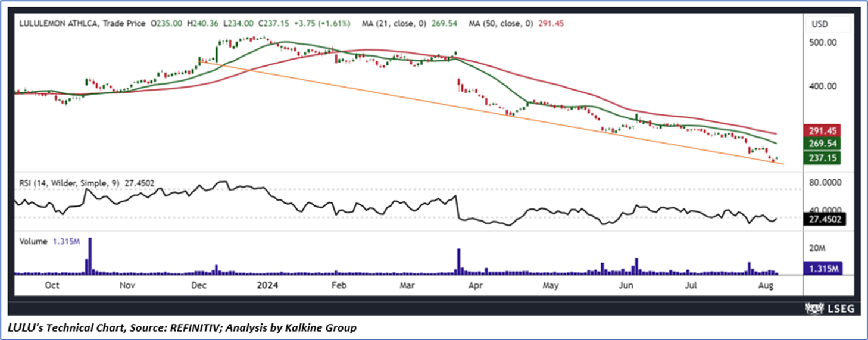Click the Feb label on the time axis

click(338, 285)
